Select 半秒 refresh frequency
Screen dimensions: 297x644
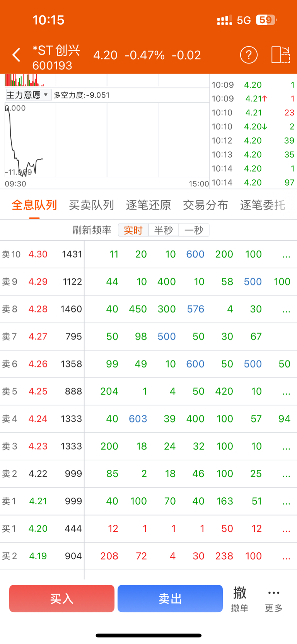point(164,230)
